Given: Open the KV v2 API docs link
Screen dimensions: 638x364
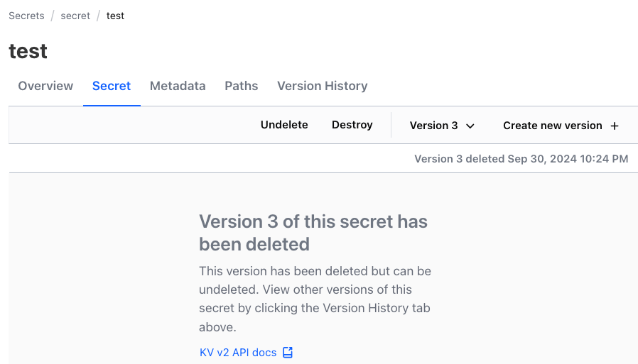Looking at the screenshot, I should tap(238, 352).
